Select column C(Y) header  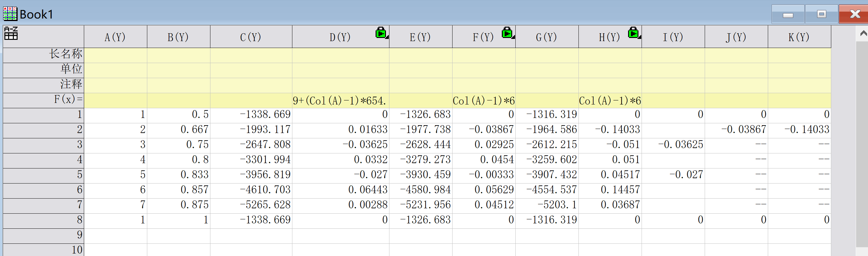click(251, 37)
